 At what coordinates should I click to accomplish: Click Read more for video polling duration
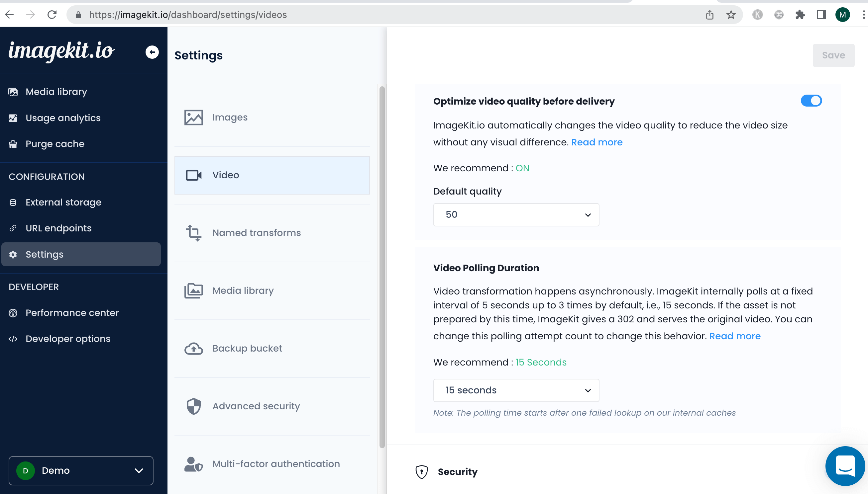[735, 336]
